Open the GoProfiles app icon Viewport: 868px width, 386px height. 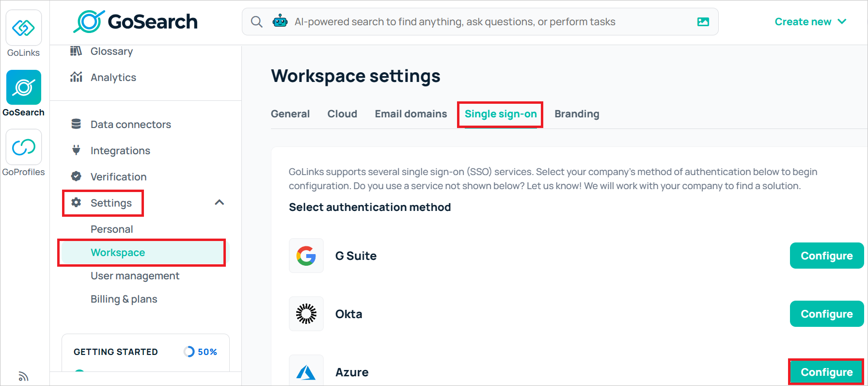pos(23,147)
